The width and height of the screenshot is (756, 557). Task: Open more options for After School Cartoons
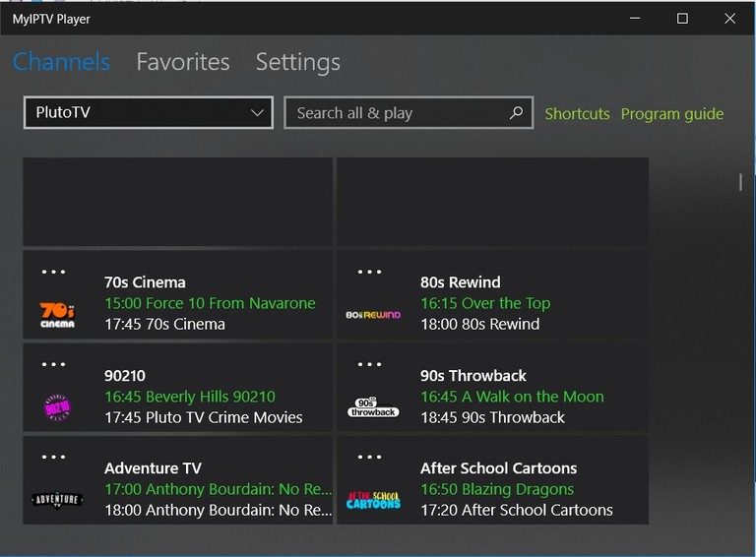click(x=369, y=457)
